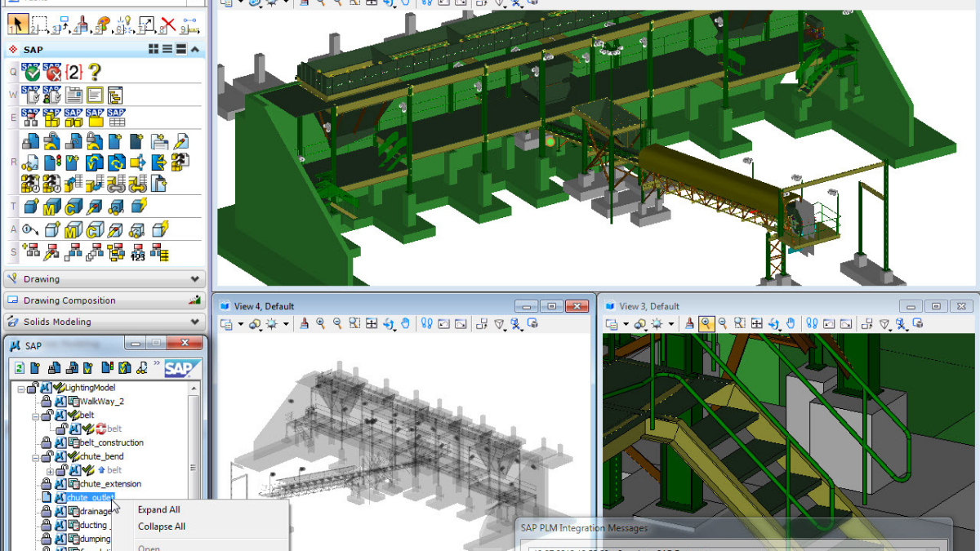
Task: Click the red X Delete Element tool
Action: 168,24
